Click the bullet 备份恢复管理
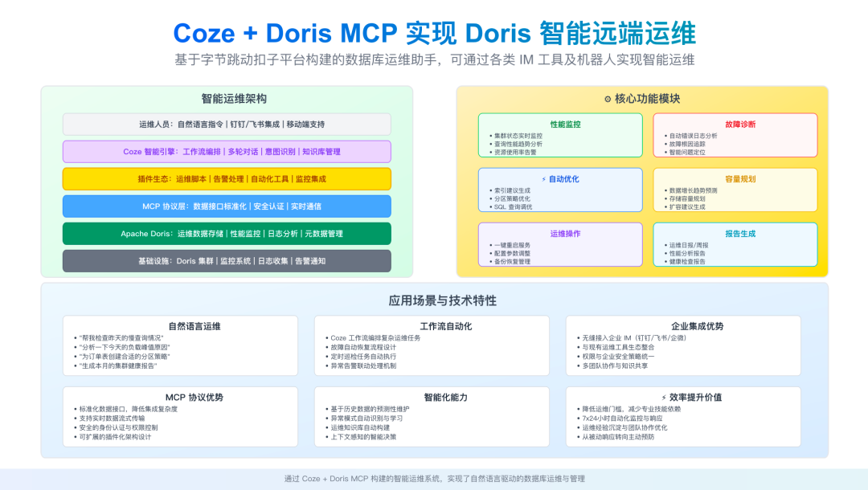The height and width of the screenshot is (490, 868). pos(512,262)
